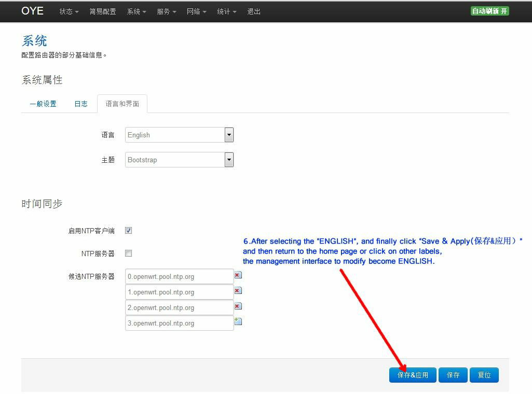Expand the 系统 menu in navbar

[x=137, y=11]
